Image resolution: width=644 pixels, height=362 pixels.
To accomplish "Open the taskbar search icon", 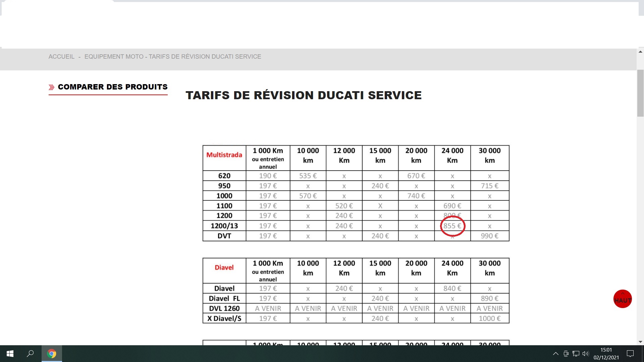I will click(x=30, y=354).
